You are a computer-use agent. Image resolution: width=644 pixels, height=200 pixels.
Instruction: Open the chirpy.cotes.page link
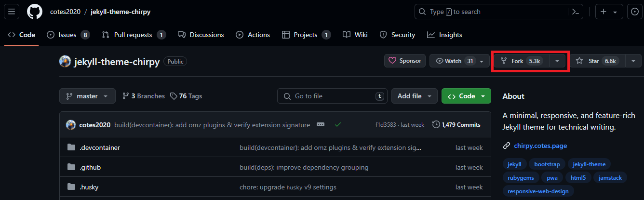click(x=540, y=146)
